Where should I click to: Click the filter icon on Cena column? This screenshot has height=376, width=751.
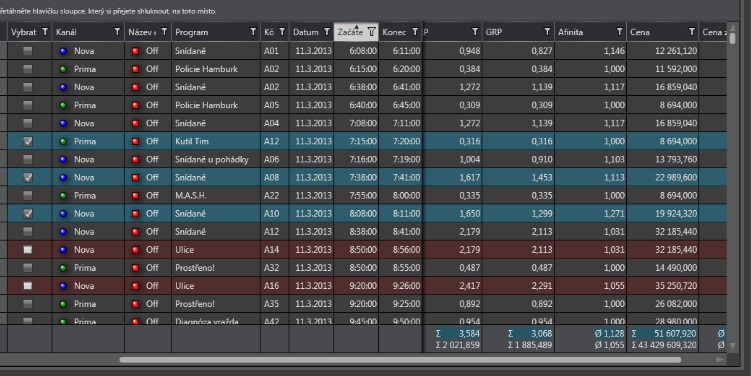(x=692, y=32)
